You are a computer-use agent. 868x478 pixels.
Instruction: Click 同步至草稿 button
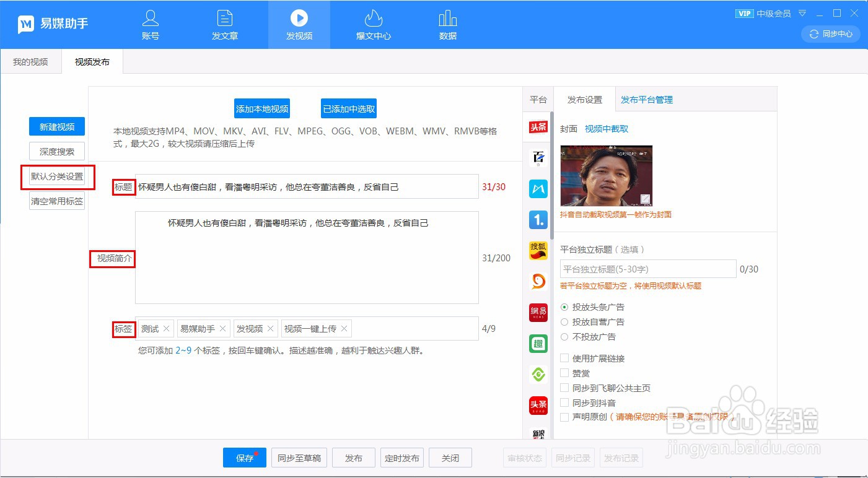coord(299,458)
